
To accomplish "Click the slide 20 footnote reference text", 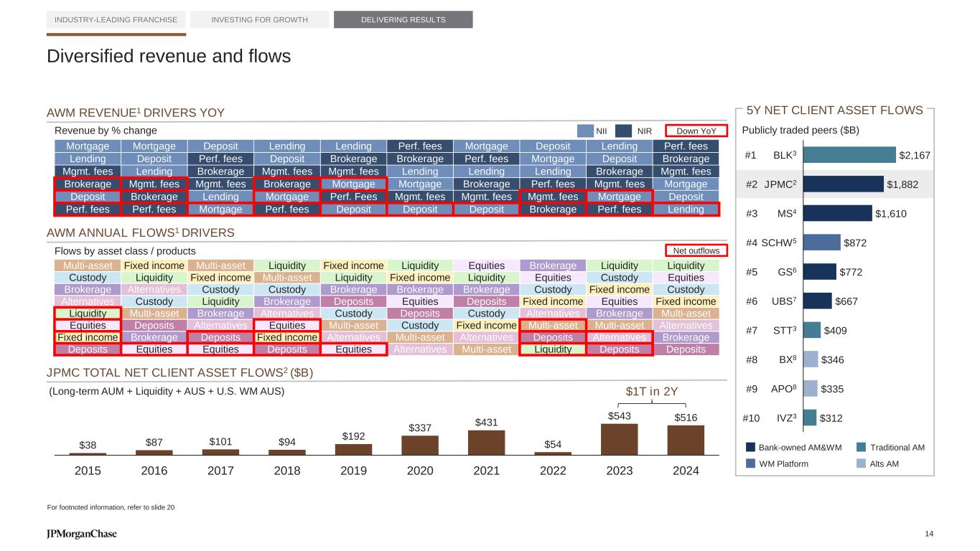I will [x=110, y=507].
